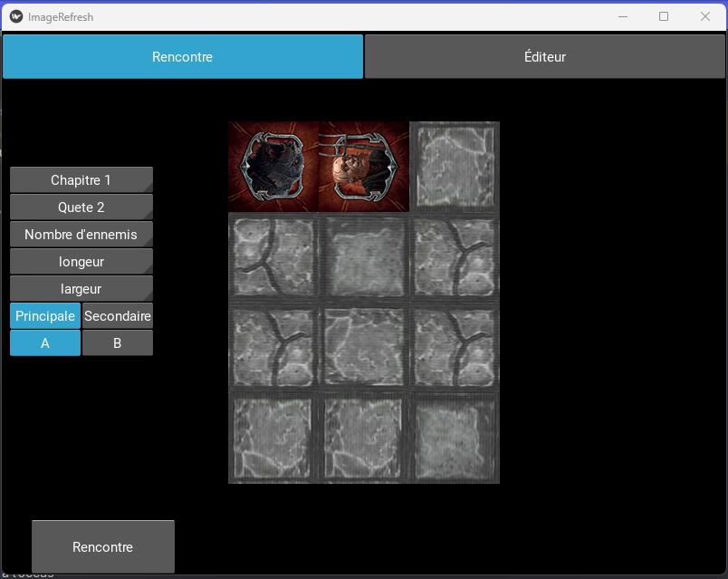Image resolution: width=728 pixels, height=579 pixels.
Task: Maximize the ImageRefresh window
Action: tap(664, 16)
